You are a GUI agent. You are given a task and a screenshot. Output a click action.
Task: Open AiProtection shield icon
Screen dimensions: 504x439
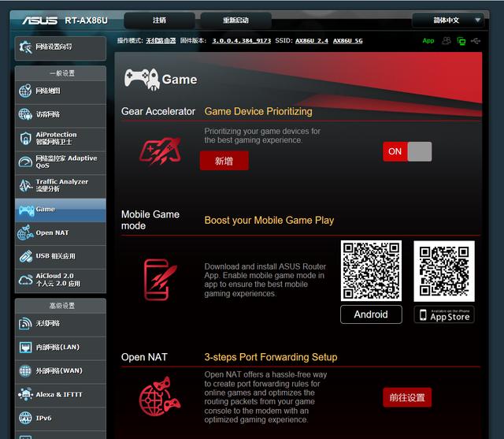pyautogui.click(x=25, y=138)
